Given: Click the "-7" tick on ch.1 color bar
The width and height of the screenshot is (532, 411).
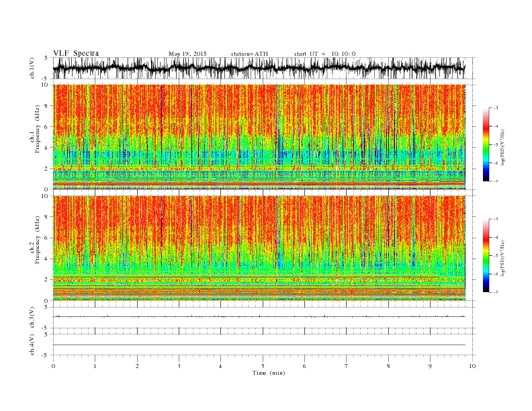Looking at the screenshot, I should point(495,181).
